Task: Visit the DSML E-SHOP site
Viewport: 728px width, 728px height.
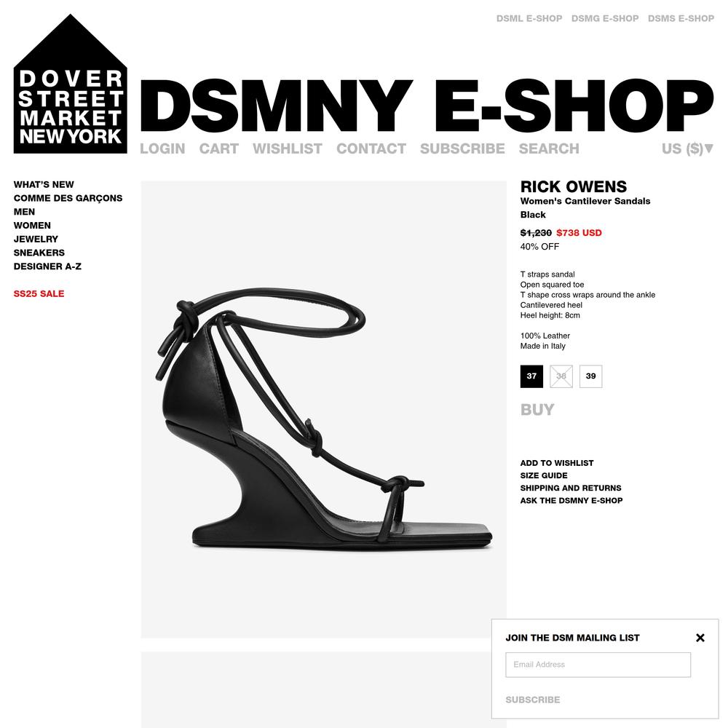Action: (529, 19)
